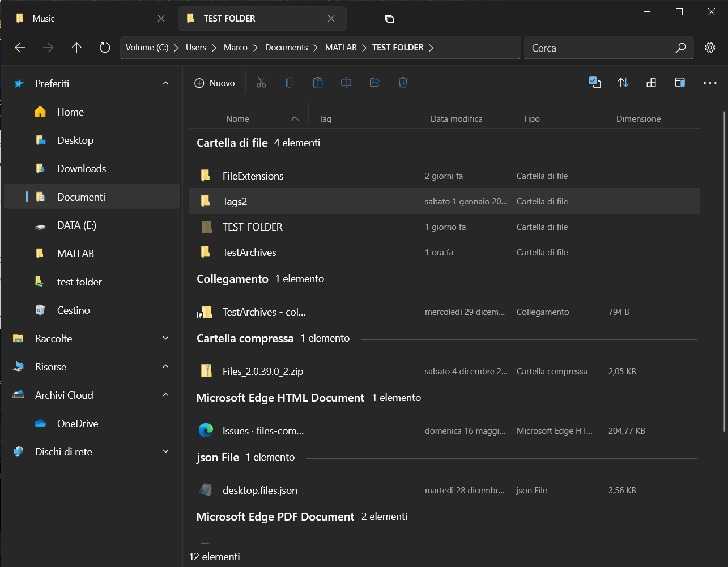Click the Share icon in toolbar
This screenshot has width=728, height=567.
point(374,83)
